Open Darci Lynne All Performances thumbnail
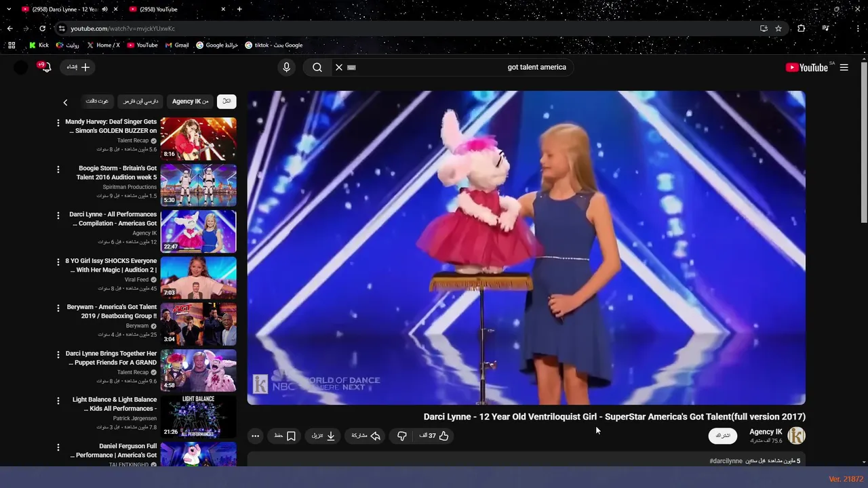 click(198, 231)
